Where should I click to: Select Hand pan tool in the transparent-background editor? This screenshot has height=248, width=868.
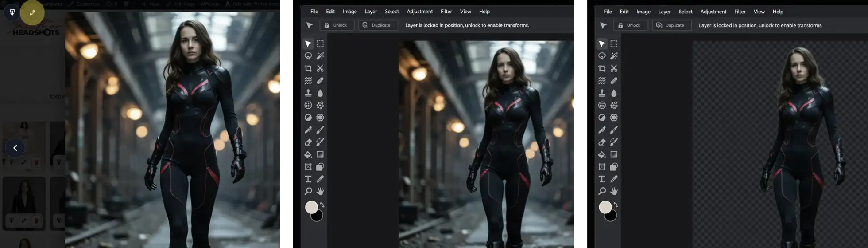pos(614,191)
